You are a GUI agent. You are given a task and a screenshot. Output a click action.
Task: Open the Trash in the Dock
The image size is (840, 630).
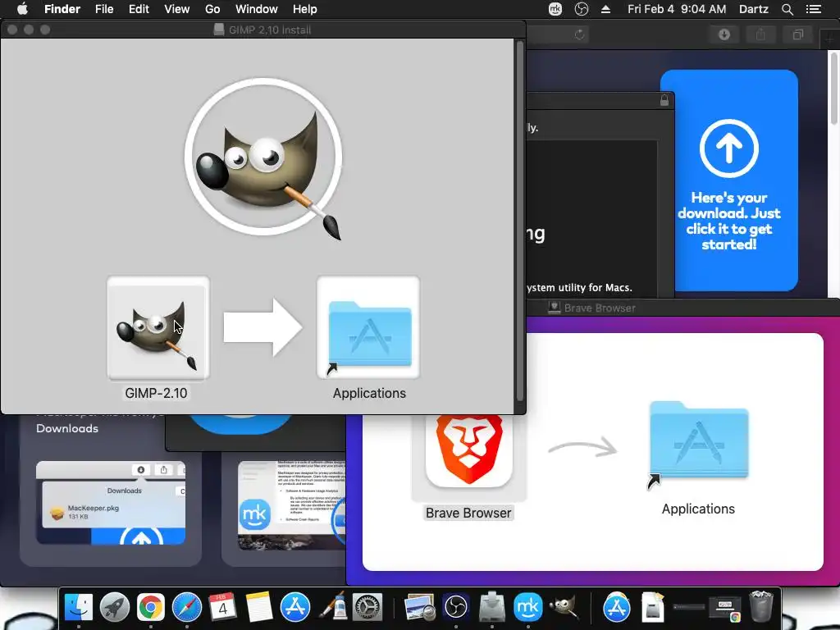[x=761, y=606]
